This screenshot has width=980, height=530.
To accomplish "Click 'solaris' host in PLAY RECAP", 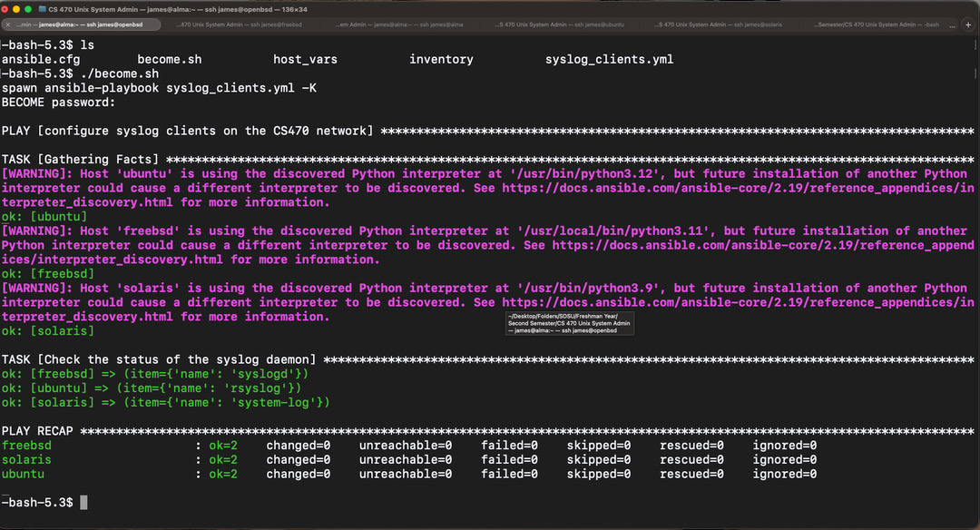I will pos(26,460).
